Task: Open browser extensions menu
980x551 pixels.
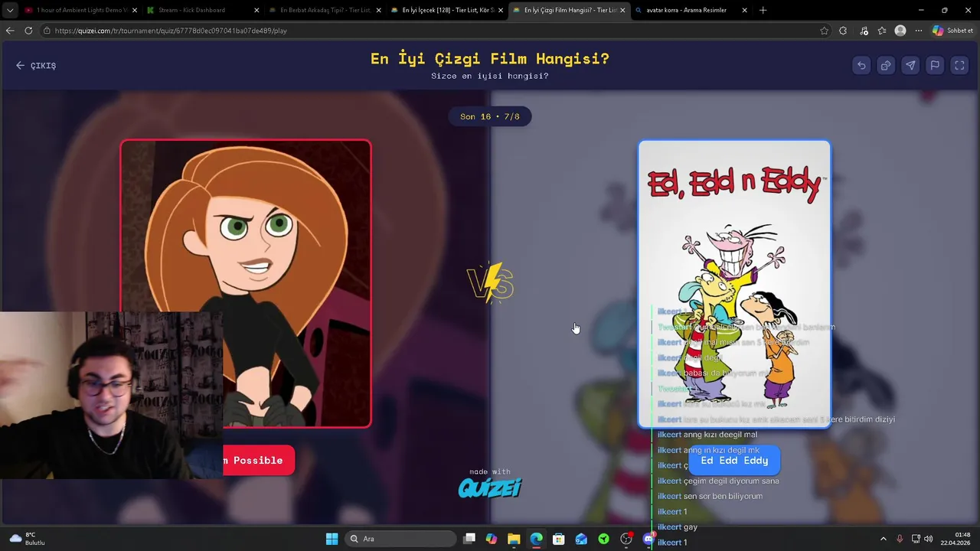Action: 843,31
